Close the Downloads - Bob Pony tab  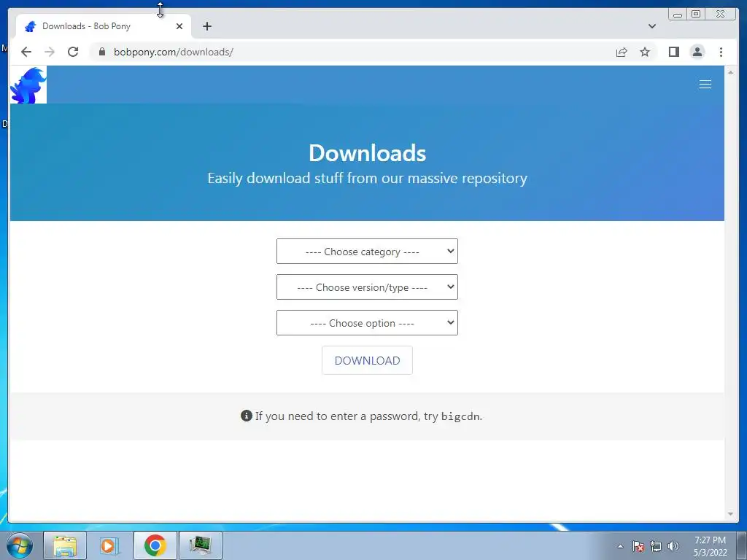179,26
